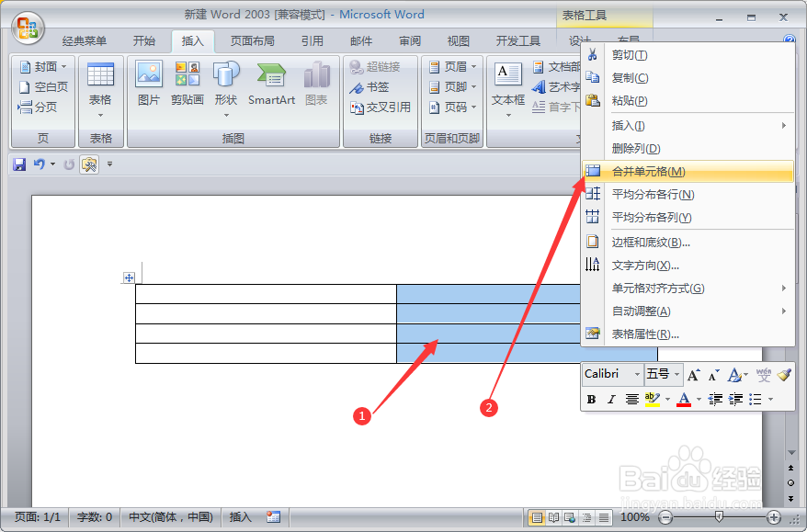Switch to the 页面布局 tab
Screen dimensions: 807x532
(x=252, y=41)
